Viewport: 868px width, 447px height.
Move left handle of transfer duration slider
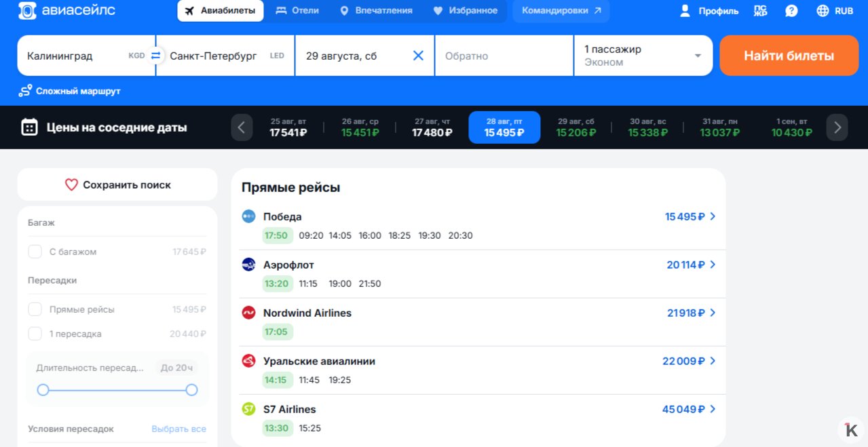(x=43, y=390)
